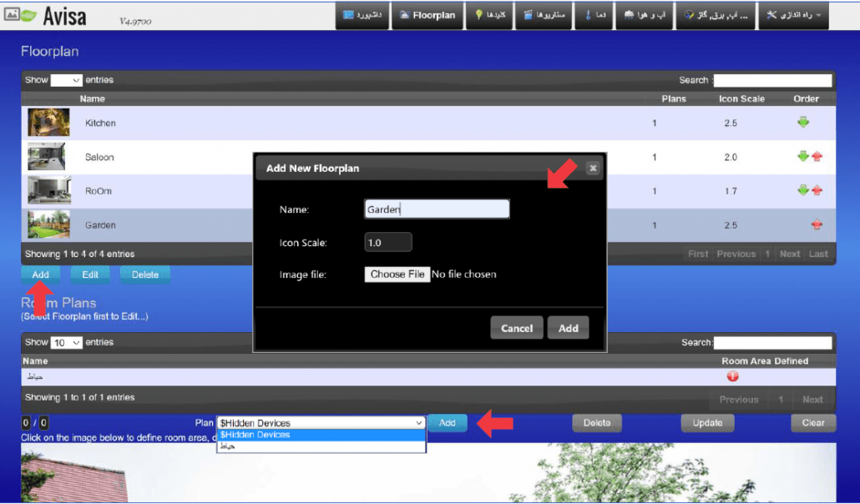This screenshot has height=504, width=860.
Task: Expand the راه اندازی (Setup) dropdown menu
Action: (x=794, y=15)
